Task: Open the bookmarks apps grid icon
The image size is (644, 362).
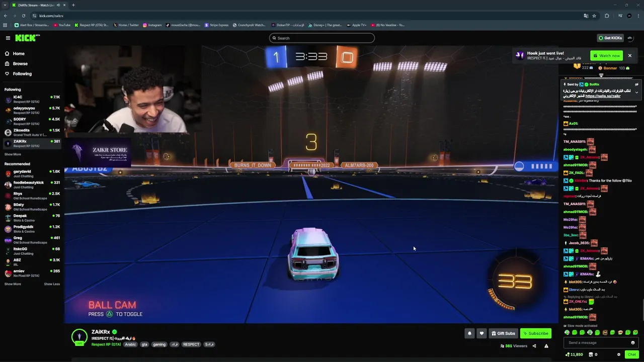Action: click(5, 25)
